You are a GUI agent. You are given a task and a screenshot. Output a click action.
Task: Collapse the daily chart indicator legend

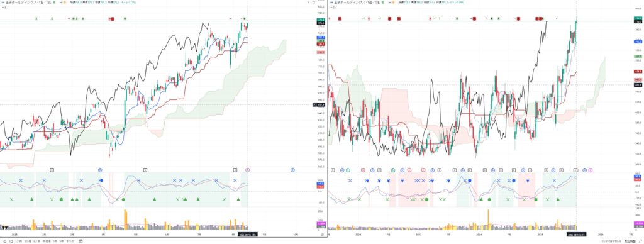3,8
